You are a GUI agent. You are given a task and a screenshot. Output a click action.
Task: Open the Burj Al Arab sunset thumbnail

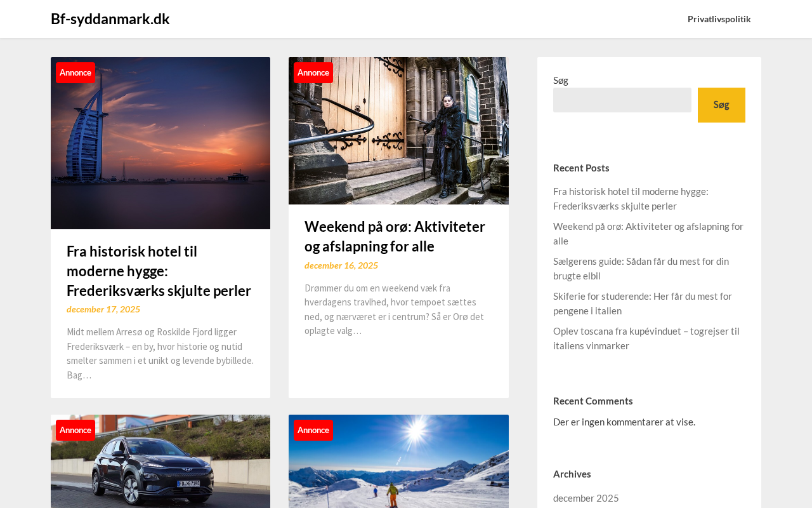[160, 143]
